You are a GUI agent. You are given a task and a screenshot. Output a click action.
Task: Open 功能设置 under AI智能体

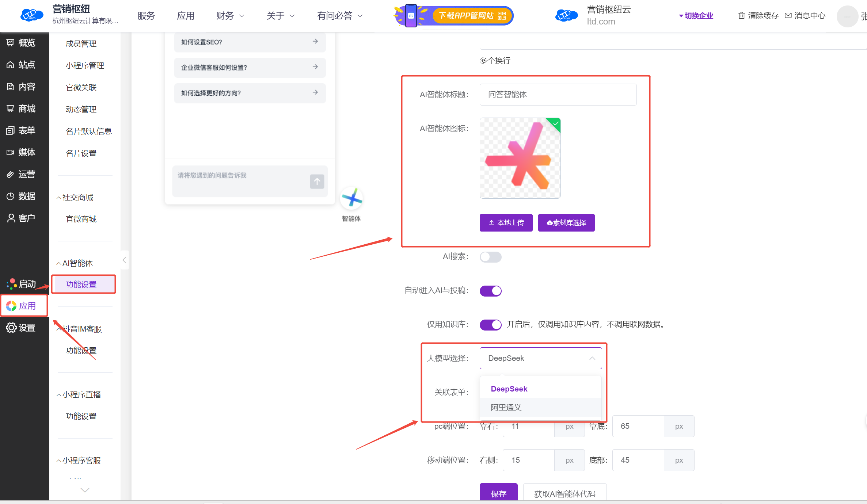point(81,284)
